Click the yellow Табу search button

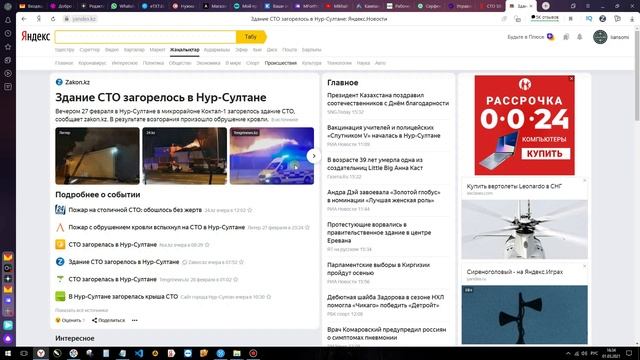click(x=251, y=37)
